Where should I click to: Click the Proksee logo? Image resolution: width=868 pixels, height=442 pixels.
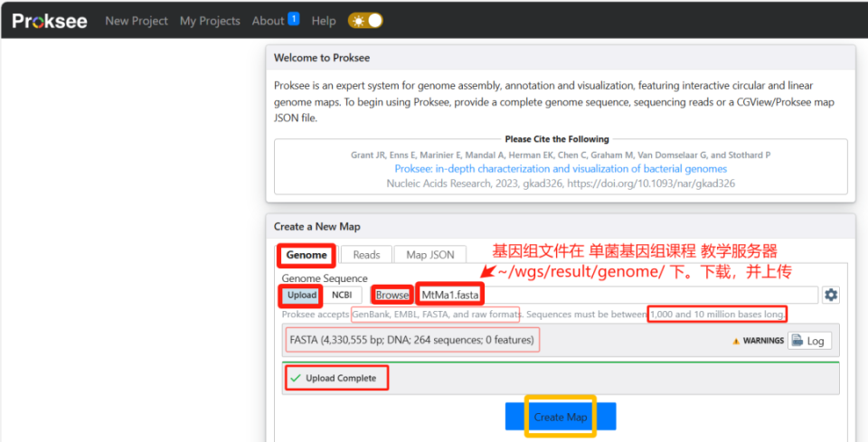click(50, 21)
